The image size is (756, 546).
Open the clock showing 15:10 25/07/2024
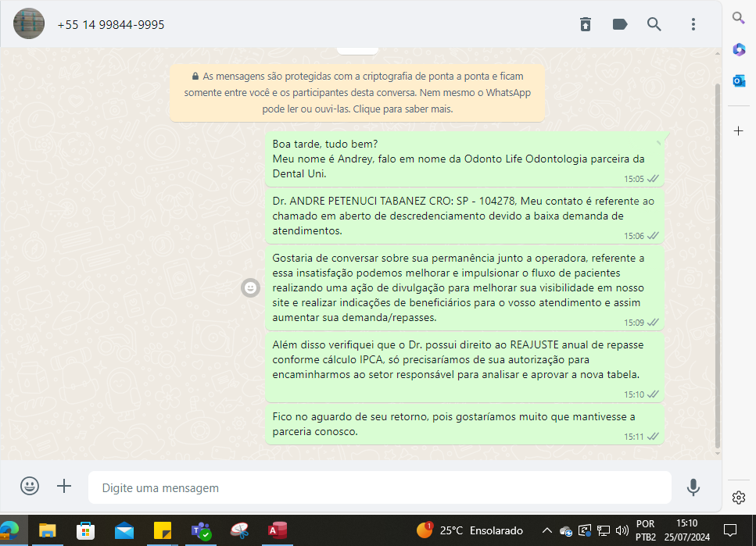point(686,530)
